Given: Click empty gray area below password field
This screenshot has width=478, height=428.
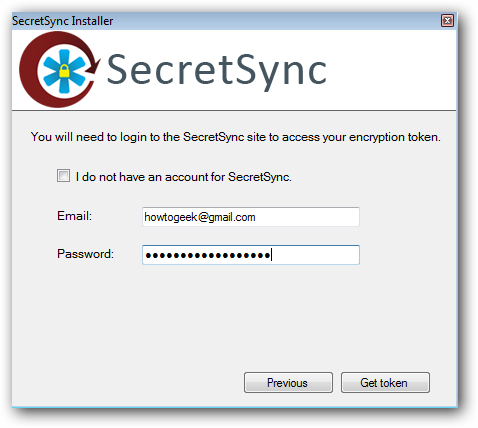Looking at the screenshot, I should click(x=233, y=317).
